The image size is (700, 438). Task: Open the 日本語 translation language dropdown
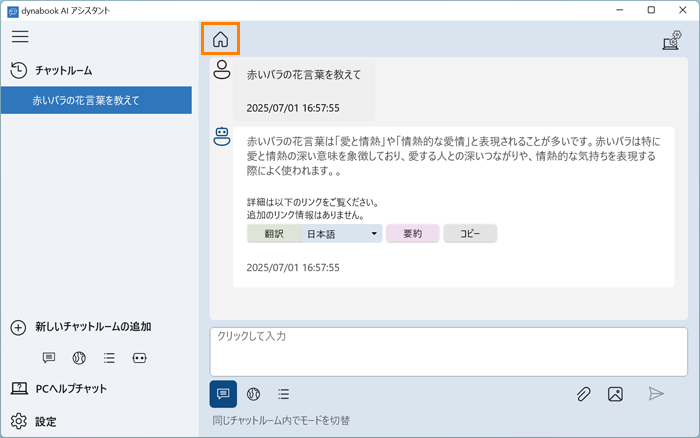[342, 234]
